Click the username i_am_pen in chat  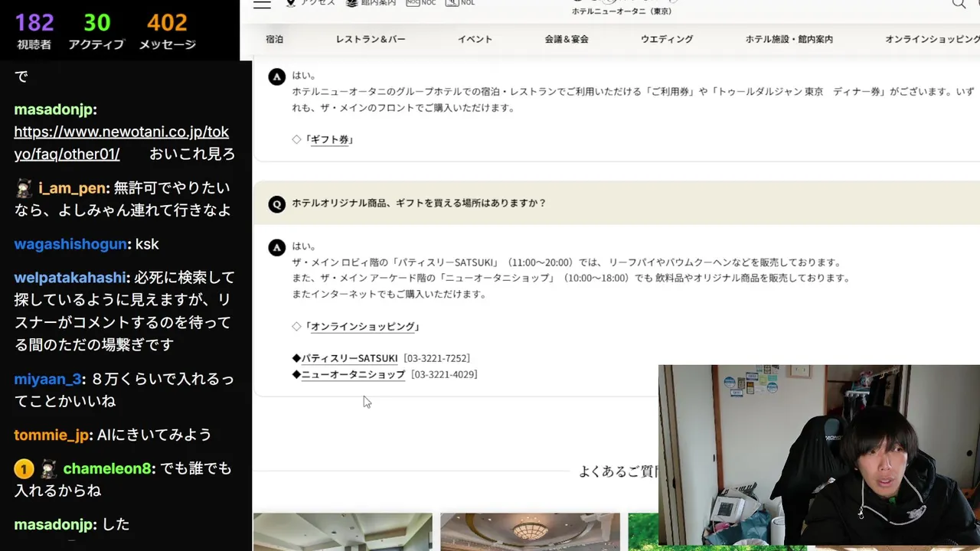[x=72, y=188]
